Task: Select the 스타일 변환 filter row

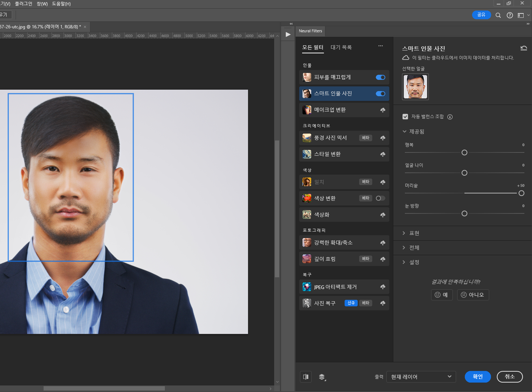Action: [x=344, y=154]
